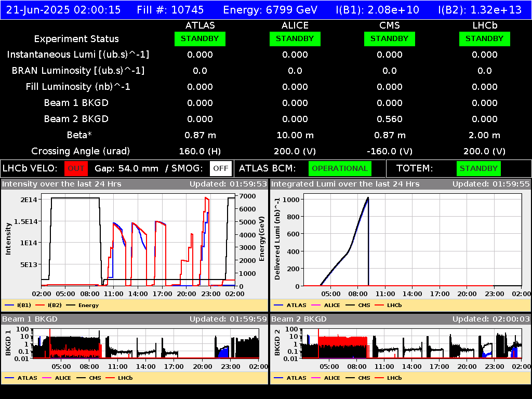Click the ALICE STANDBY status indicator
Image resolution: width=532 pixels, height=399 pixels.
tap(295, 39)
